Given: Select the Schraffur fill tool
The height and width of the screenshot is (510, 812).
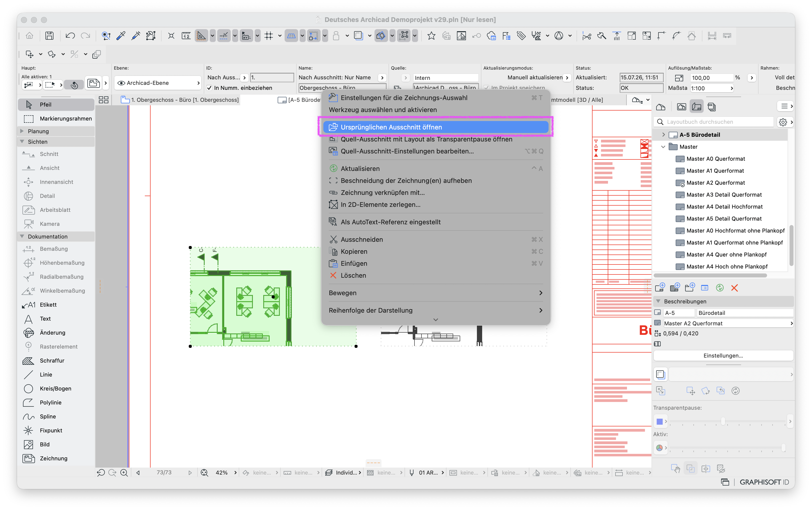Looking at the screenshot, I should (x=56, y=361).
